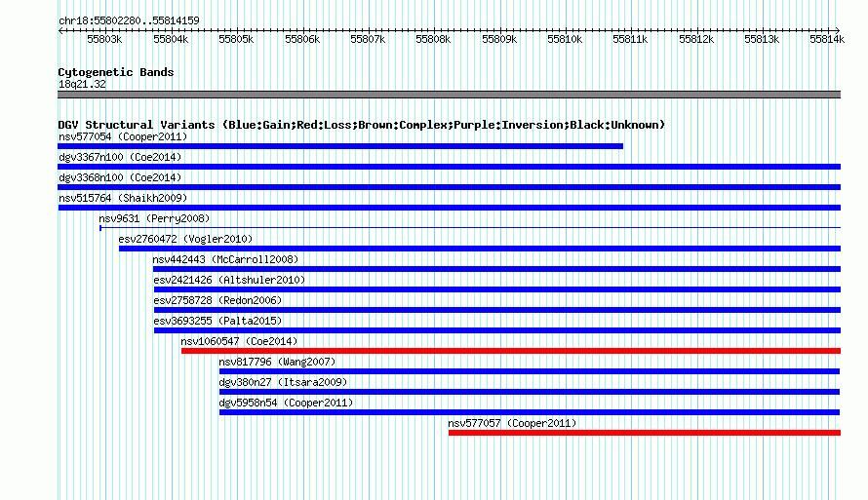Select esv2760472 (Vogler2010) label
The width and height of the screenshot is (868, 500).
click(185, 239)
